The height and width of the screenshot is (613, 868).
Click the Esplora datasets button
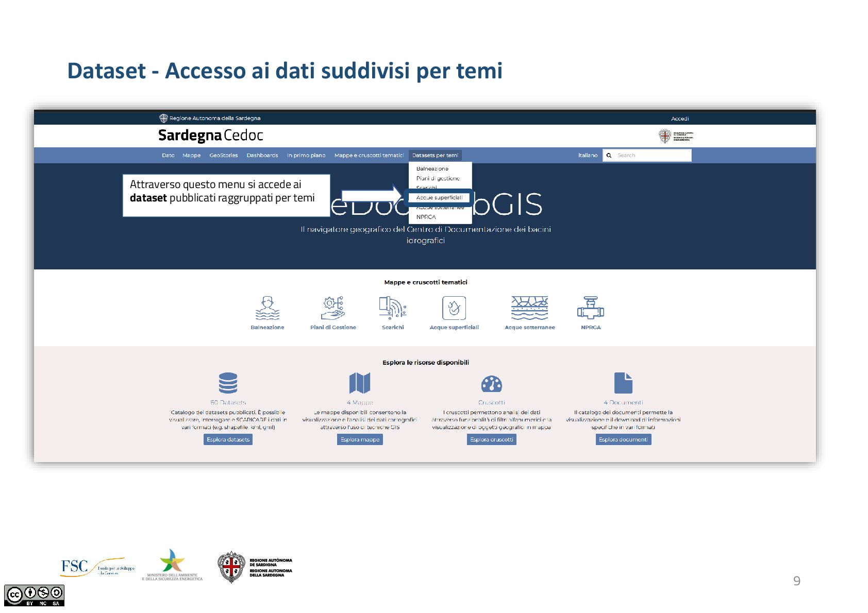[x=228, y=439]
